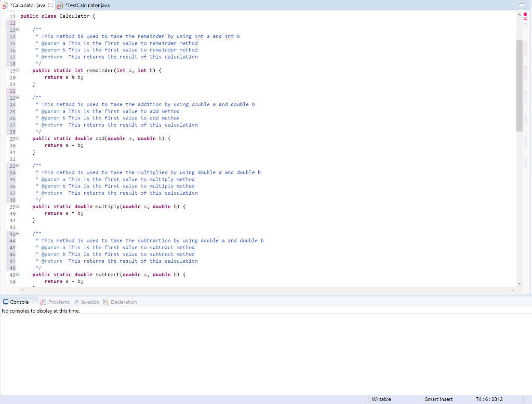This screenshot has height=404, width=532.
Task: Click line number 32 in the gutter
Action: [12, 159]
